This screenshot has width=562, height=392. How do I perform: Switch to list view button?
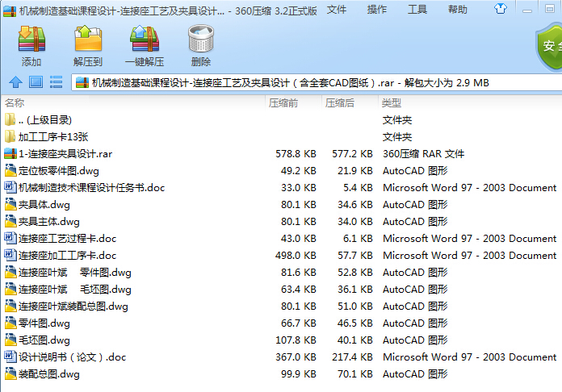pos(56,82)
